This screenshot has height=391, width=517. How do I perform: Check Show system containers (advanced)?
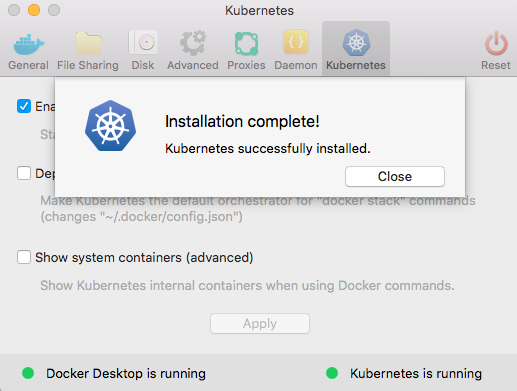coord(24,257)
